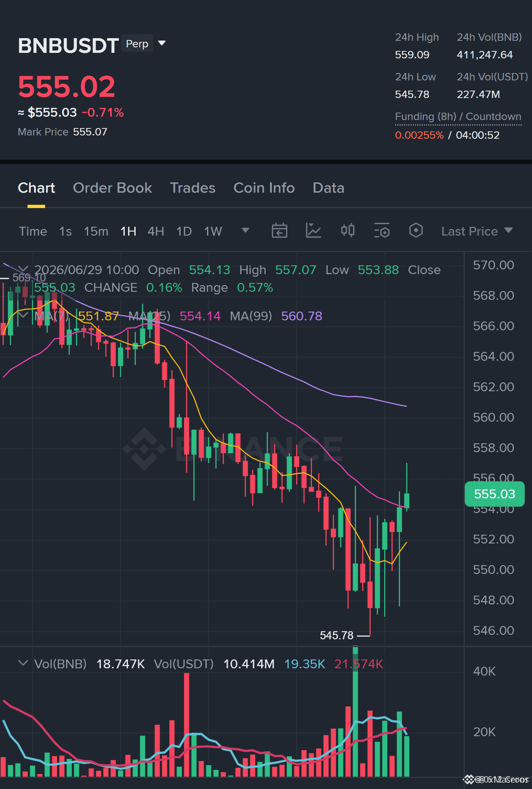Click the funding rate 0.00255%
532x789 pixels.
[419, 135]
